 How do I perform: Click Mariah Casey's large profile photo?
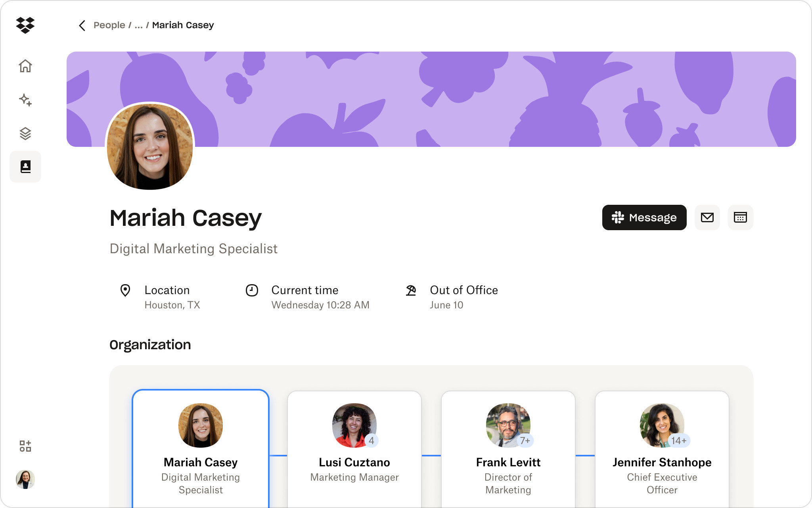150,146
